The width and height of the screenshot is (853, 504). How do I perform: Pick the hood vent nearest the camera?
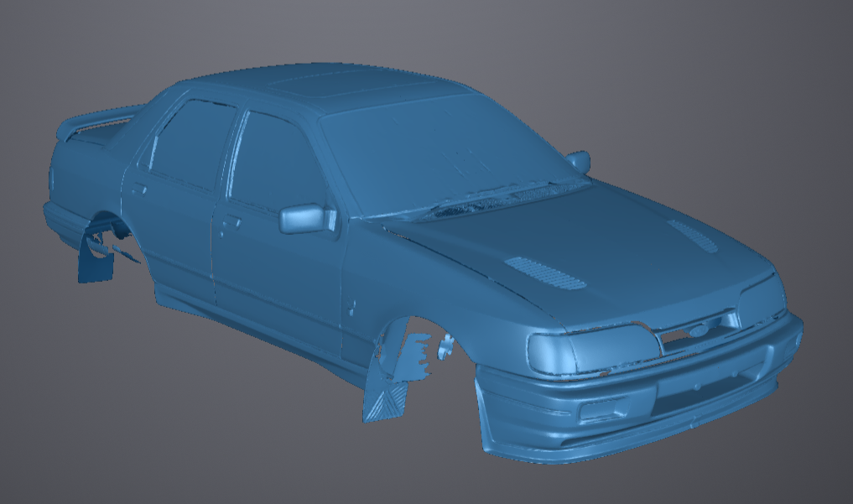coord(545,273)
